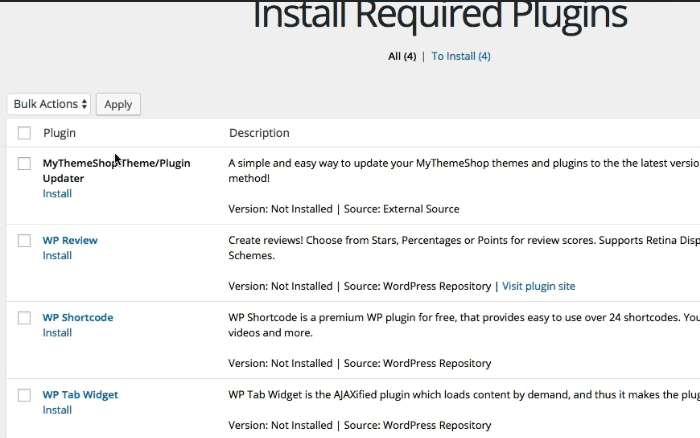The image size is (700, 438).
Task: Click the Apply button
Action: point(118,104)
